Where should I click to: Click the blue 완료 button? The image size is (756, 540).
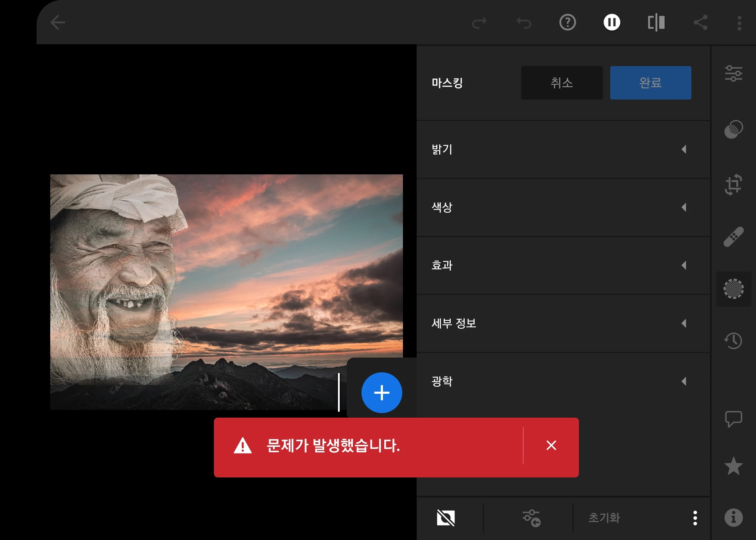click(x=650, y=83)
